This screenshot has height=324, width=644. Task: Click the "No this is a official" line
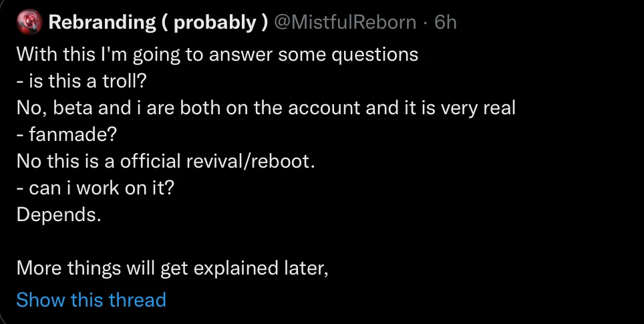(165, 162)
